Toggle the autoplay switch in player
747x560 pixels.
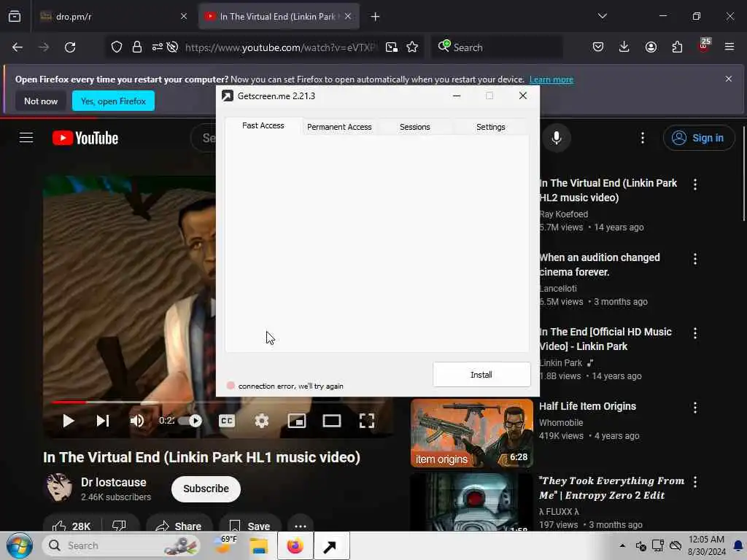(190, 421)
